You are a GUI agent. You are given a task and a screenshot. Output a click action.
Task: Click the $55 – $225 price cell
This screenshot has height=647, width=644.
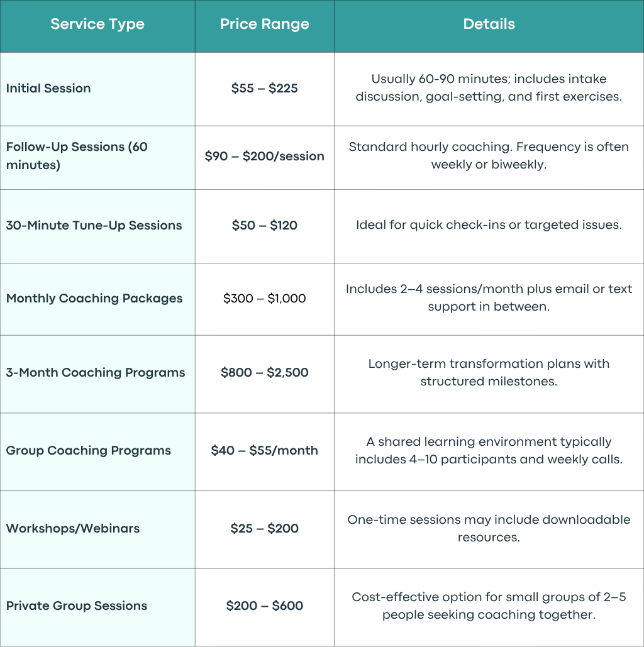(265, 88)
